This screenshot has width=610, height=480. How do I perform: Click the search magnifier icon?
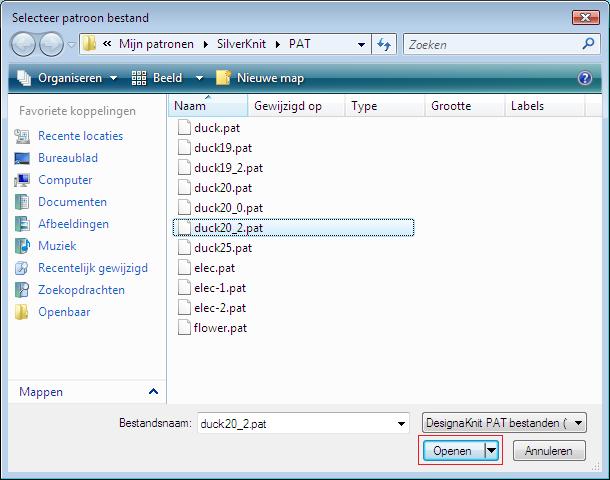point(588,45)
